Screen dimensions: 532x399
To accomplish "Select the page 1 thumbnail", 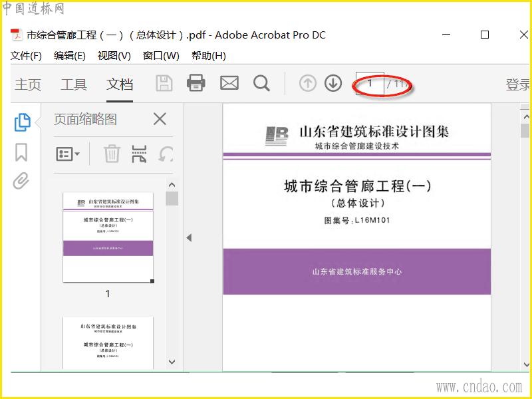I will 108,237.
